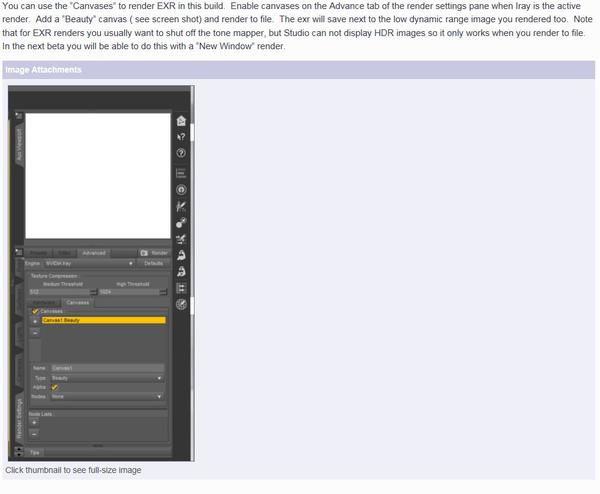Click the minus button under Node Lists
600x494 pixels.
pyautogui.click(x=34, y=434)
